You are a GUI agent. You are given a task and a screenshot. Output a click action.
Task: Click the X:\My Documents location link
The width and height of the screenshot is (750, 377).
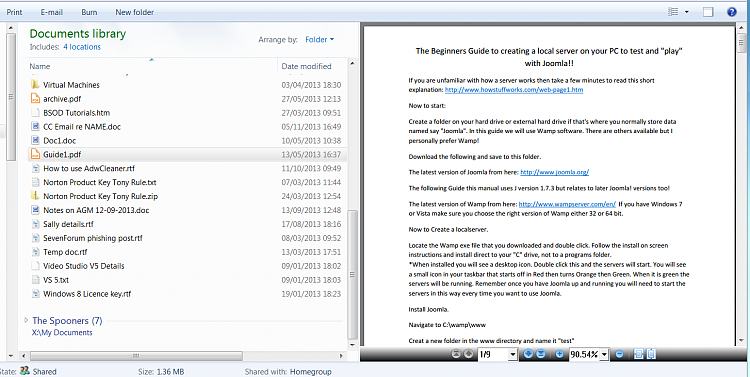click(62, 333)
